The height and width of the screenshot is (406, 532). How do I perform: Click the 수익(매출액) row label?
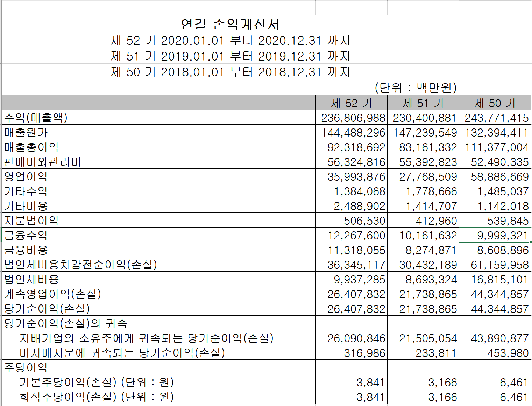click(x=36, y=118)
